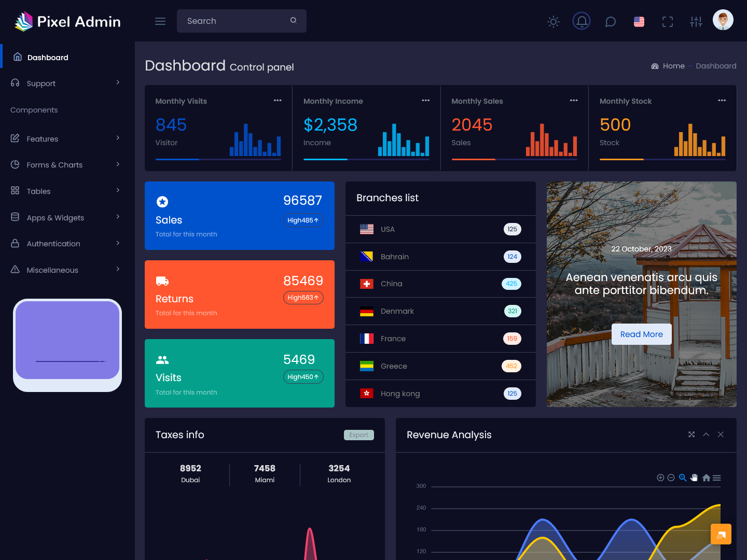Open settings via the sliders icon
The height and width of the screenshot is (560, 747).
[x=696, y=21]
